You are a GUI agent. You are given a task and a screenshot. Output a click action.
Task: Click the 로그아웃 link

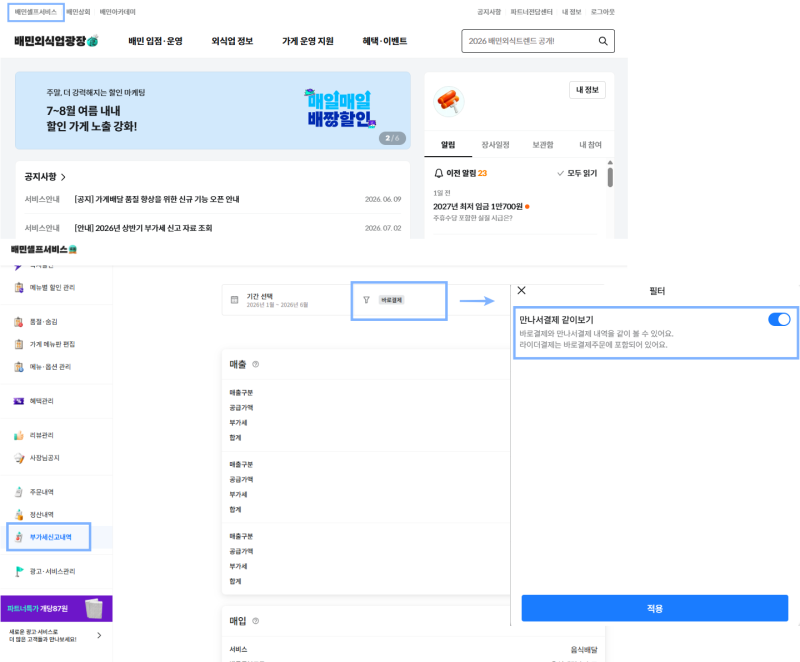[603, 12]
